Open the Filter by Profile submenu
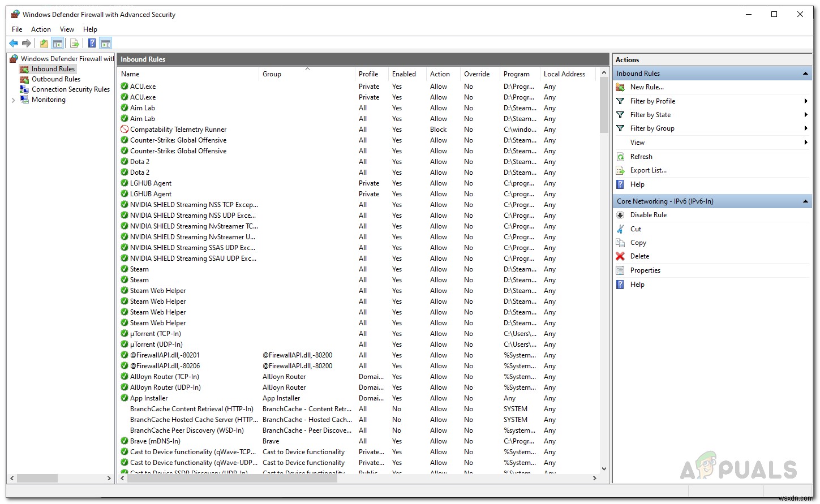This screenshot has width=820, height=504. point(805,101)
